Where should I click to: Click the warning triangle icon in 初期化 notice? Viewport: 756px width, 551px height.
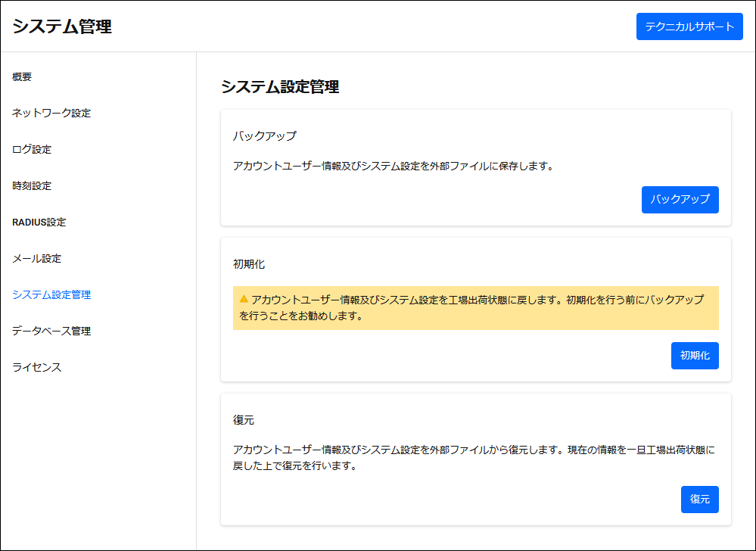click(x=244, y=299)
